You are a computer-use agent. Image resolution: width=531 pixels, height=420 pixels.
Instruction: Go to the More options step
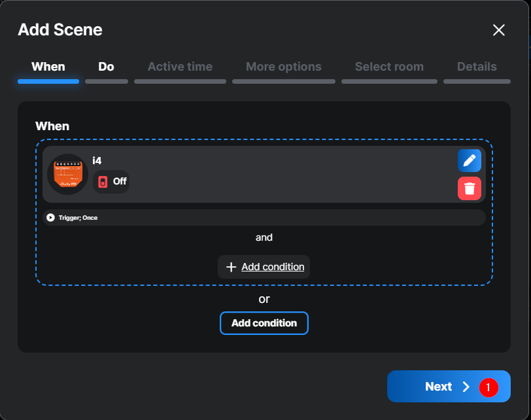(283, 67)
